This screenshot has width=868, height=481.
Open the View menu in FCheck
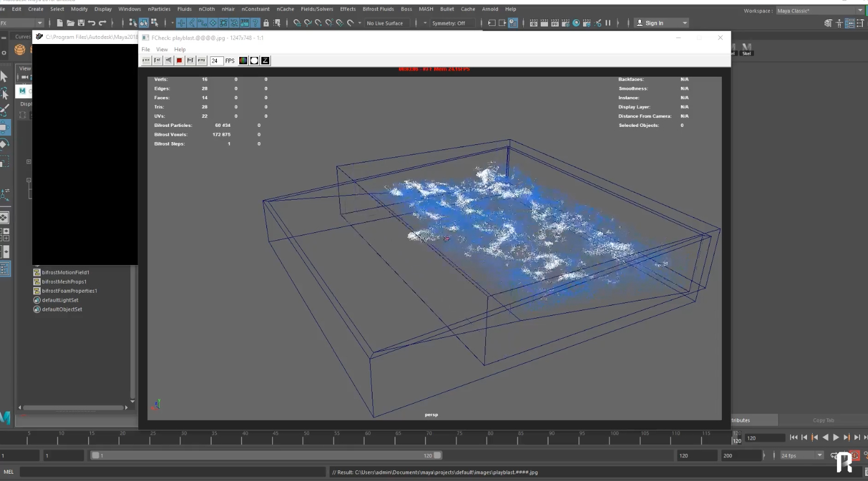pyautogui.click(x=162, y=50)
